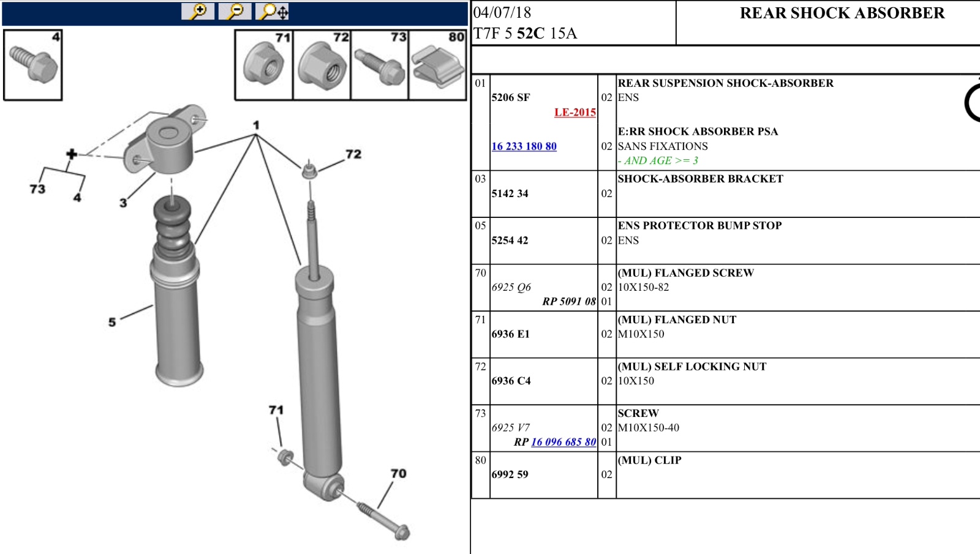Click the (MUL) FLANGED SCREW description
Image resolution: width=980 pixels, height=554 pixels.
click(686, 273)
